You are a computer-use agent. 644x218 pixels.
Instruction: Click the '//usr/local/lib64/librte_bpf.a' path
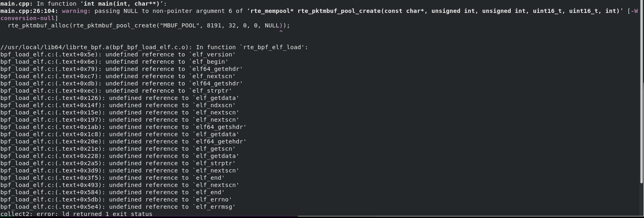55,47
